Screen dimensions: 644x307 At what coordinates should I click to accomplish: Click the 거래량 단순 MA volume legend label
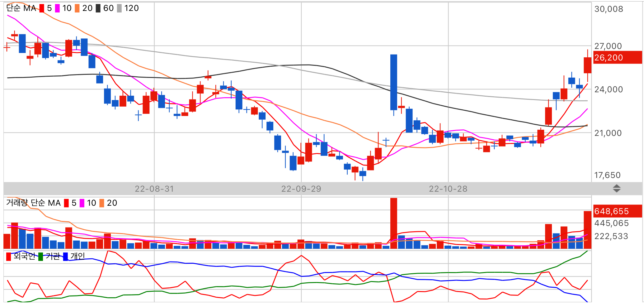(33, 203)
